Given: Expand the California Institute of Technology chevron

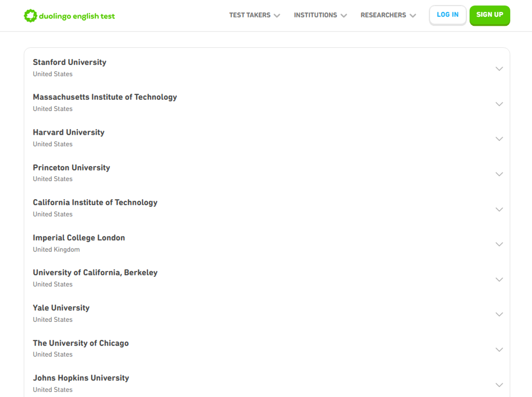Looking at the screenshot, I should pos(499,209).
